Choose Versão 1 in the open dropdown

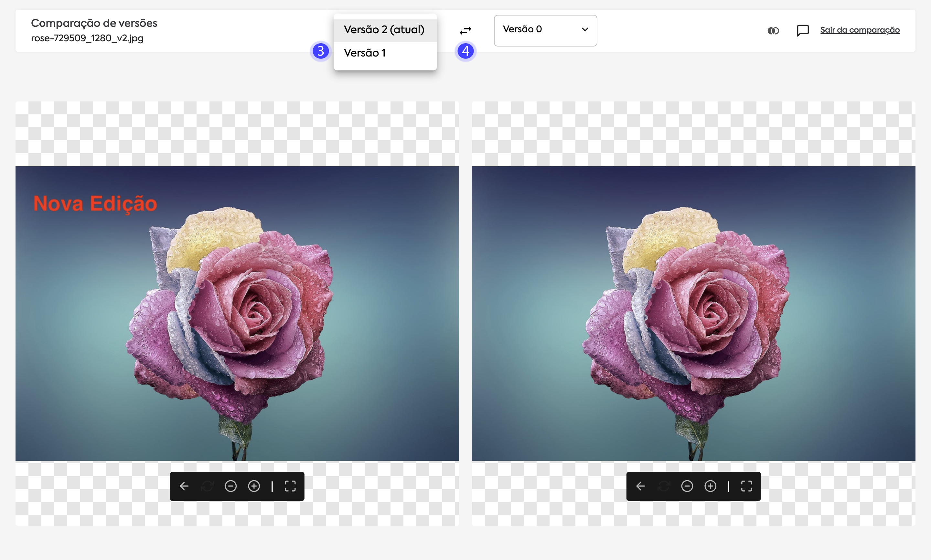point(365,53)
